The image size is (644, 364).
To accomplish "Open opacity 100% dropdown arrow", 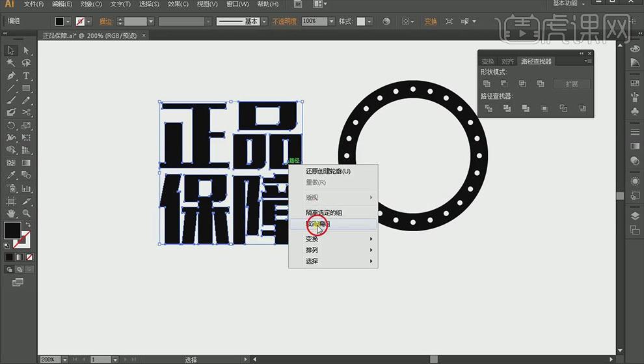I will tap(331, 21).
